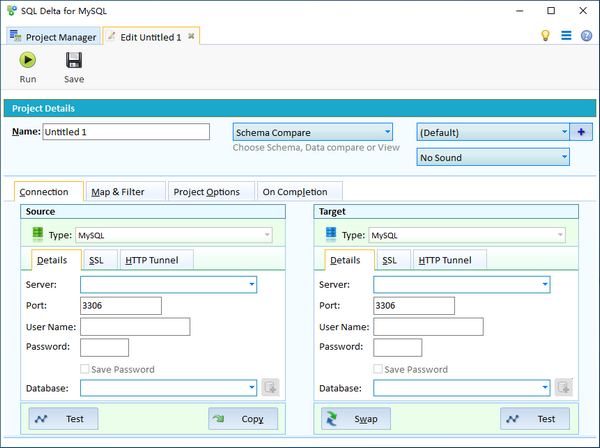Click the Source Test button
The image size is (600, 448).
tap(63, 419)
